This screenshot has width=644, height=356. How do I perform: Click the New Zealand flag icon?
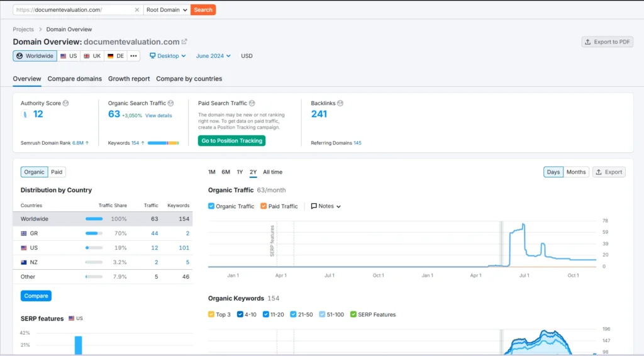pyautogui.click(x=24, y=262)
